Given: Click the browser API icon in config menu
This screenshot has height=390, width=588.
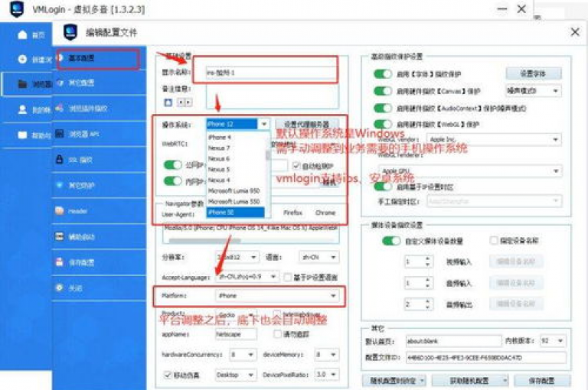Looking at the screenshot, I should (59, 134).
